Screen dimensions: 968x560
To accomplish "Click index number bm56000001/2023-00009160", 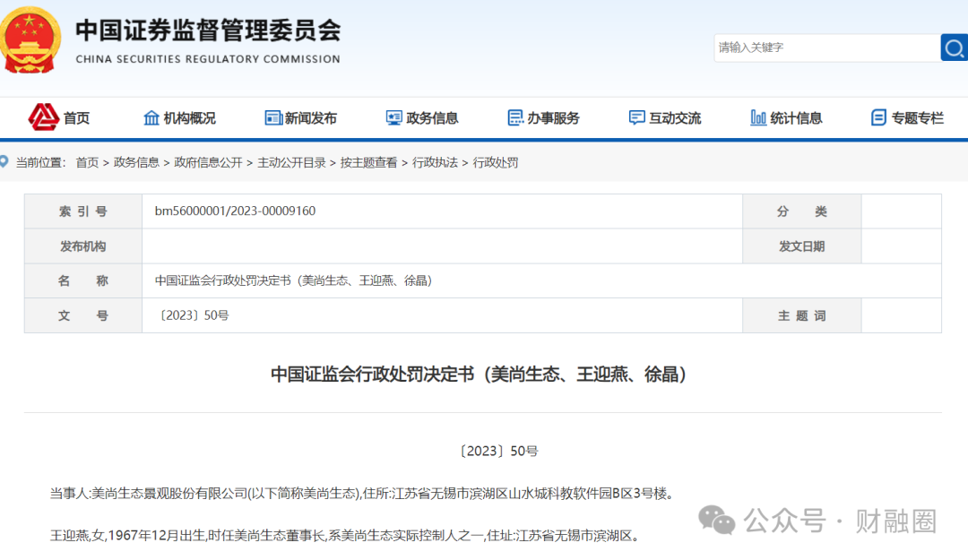I will [235, 211].
